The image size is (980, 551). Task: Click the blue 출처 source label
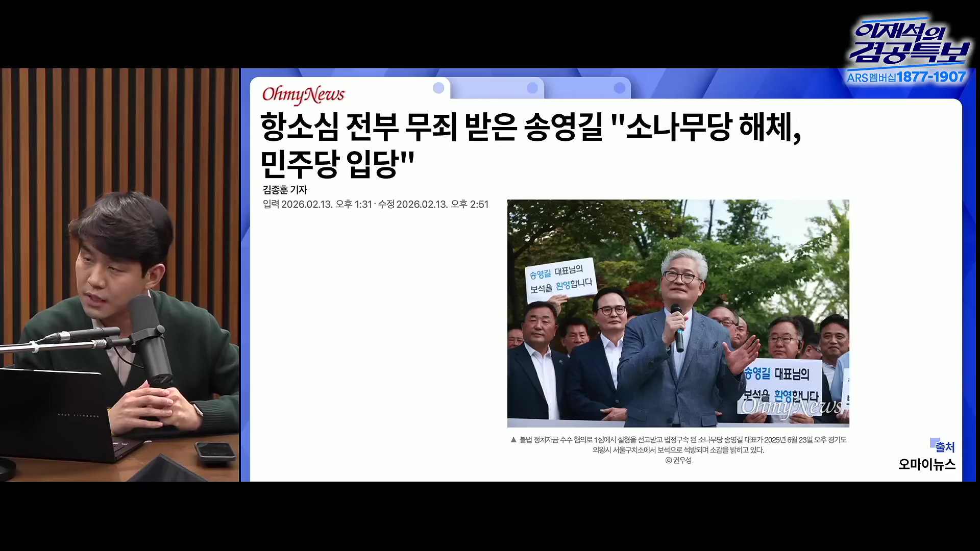944,447
